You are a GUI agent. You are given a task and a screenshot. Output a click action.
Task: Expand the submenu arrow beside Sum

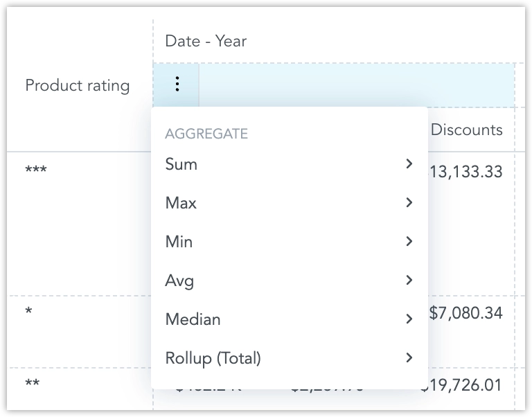tap(409, 164)
